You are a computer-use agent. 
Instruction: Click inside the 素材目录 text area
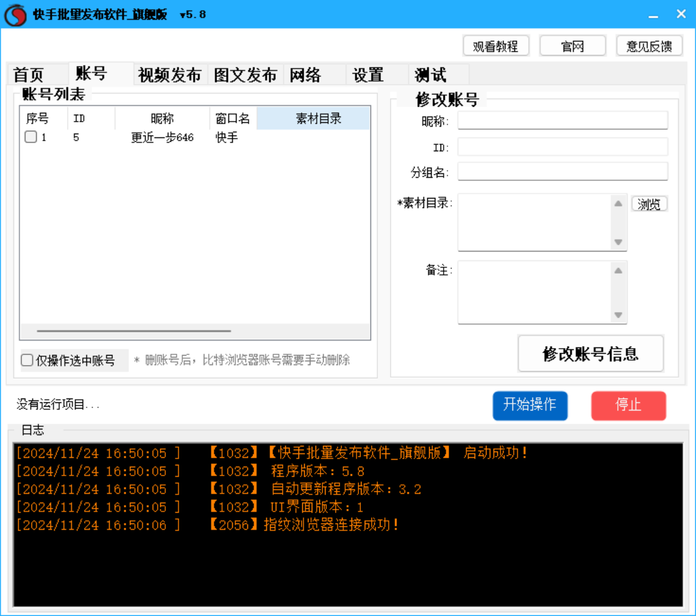click(x=534, y=222)
